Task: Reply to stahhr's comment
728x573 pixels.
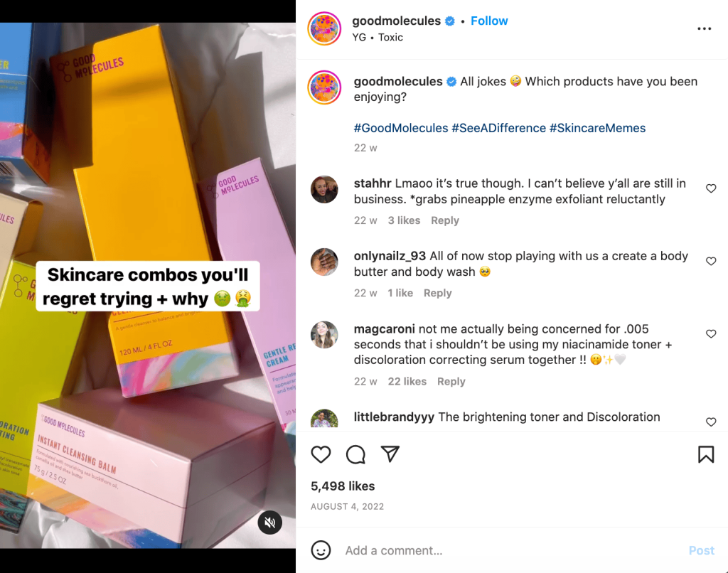Action: click(x=445, y=220)
